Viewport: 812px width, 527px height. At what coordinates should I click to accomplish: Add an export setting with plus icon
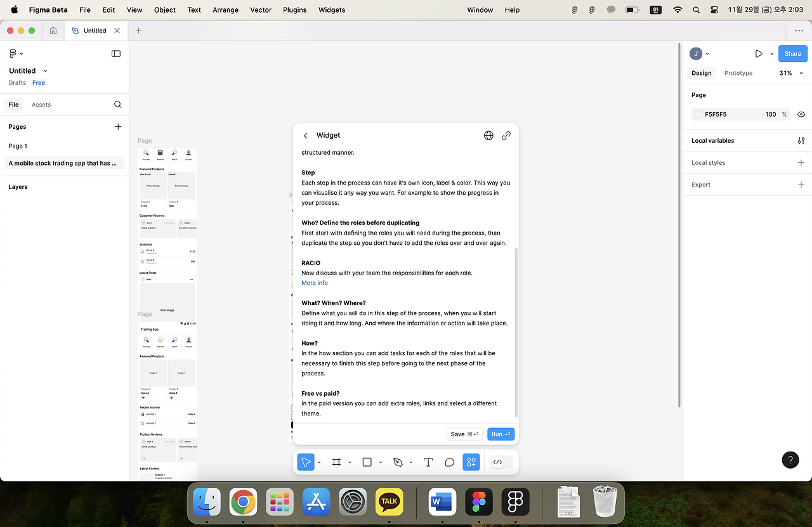801,185
